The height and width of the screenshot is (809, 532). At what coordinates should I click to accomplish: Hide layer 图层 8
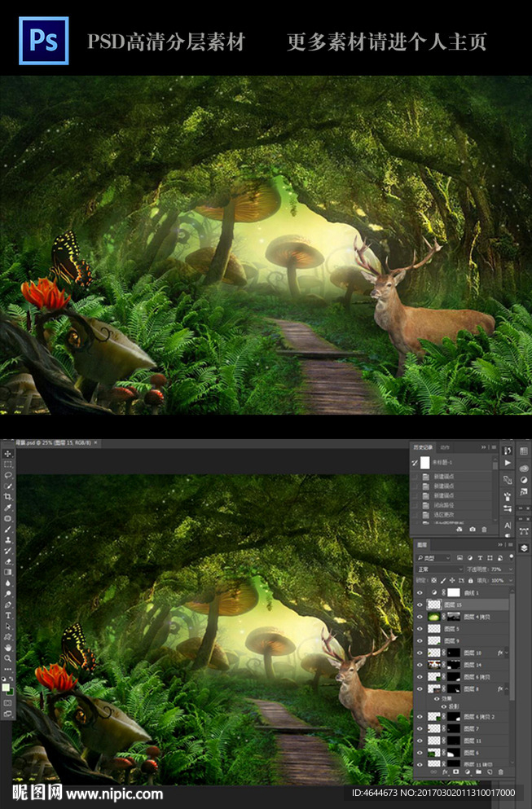pyautogui.click(x=420, y=688)
